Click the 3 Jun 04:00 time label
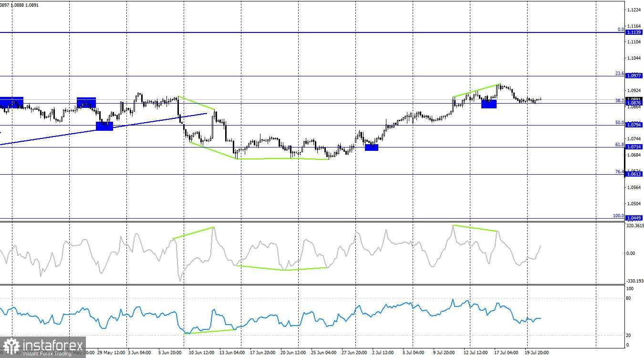Screen dimensions: 644x358 (139, 353)
